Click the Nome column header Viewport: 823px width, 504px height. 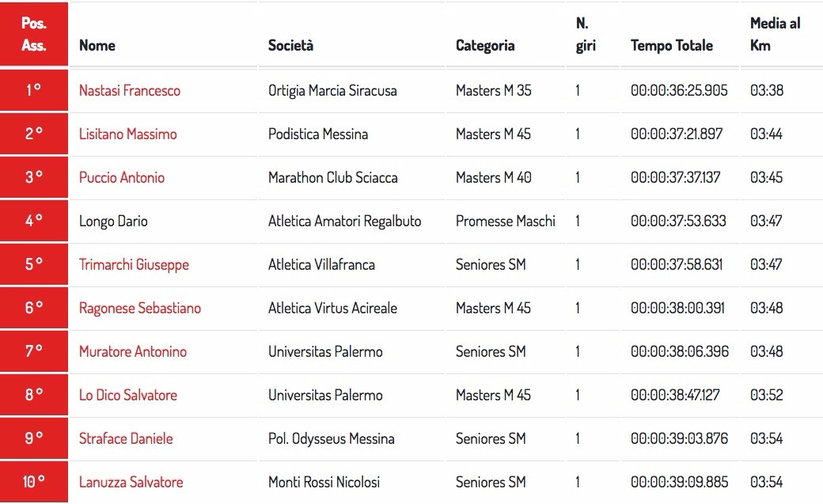97,46
